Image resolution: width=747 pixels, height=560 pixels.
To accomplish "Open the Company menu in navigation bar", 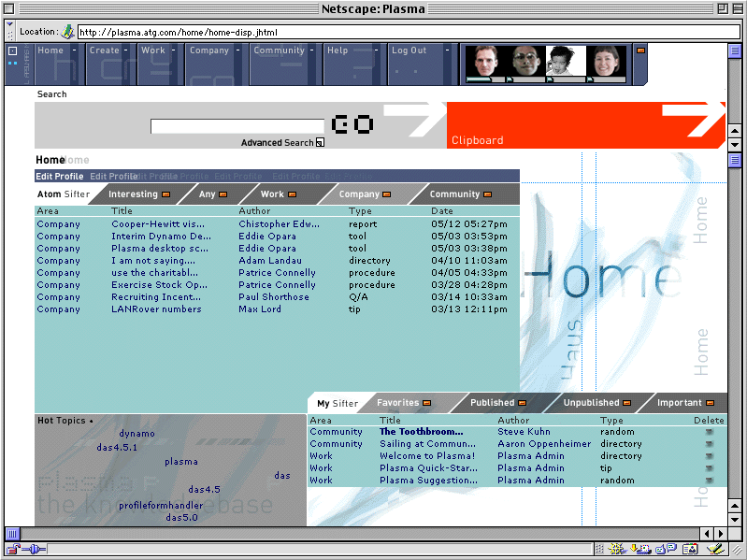I will point(209,50).
